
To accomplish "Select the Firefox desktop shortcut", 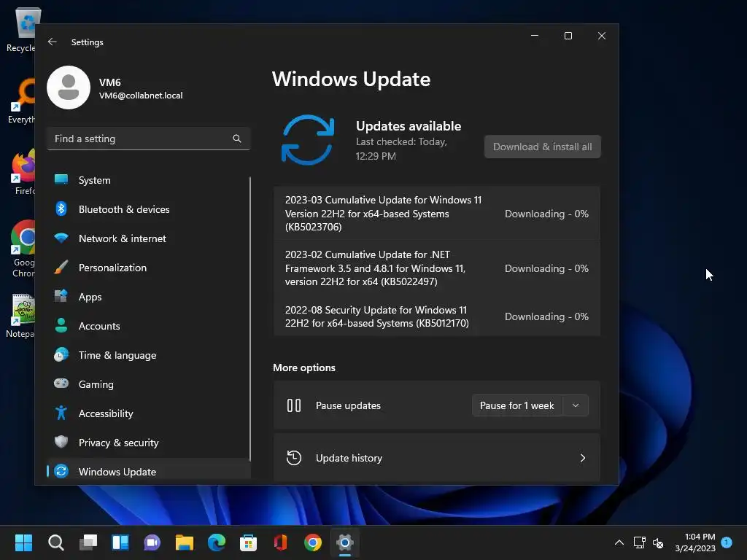I will (24, 172).
